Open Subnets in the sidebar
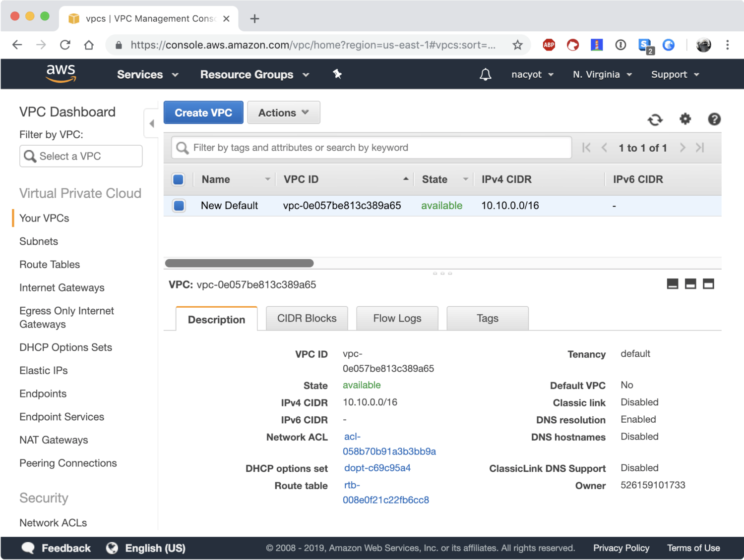Image resolution: width=744 pixels, height=560 pixels. click(x=39, y=241)
